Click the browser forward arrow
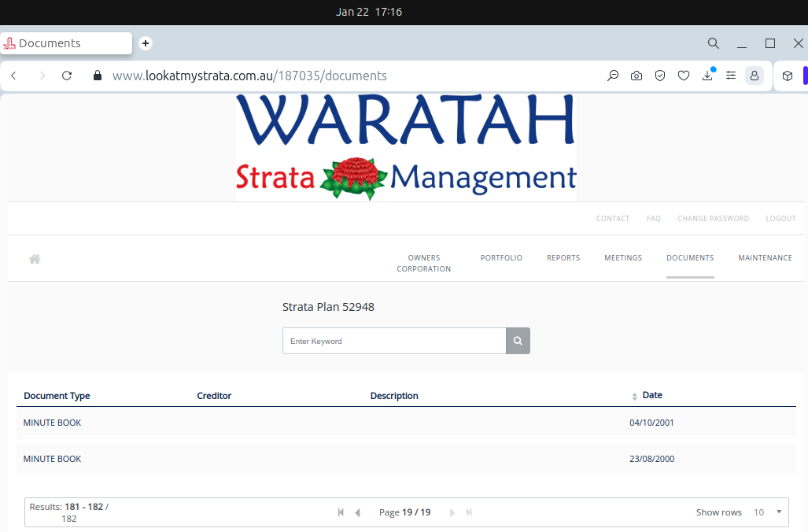This screenshot has height=532, width=808. tap(42, 76)
